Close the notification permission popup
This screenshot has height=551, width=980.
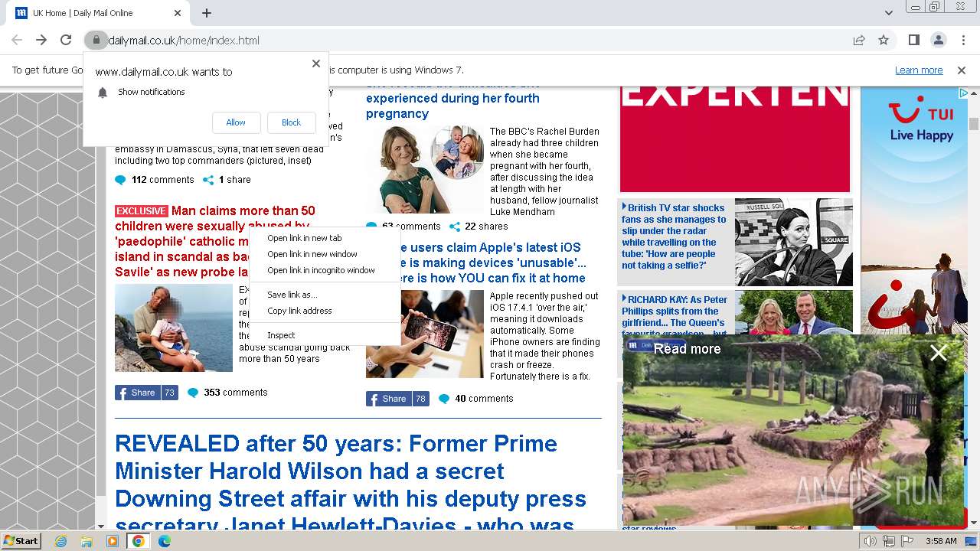point(316,64)
